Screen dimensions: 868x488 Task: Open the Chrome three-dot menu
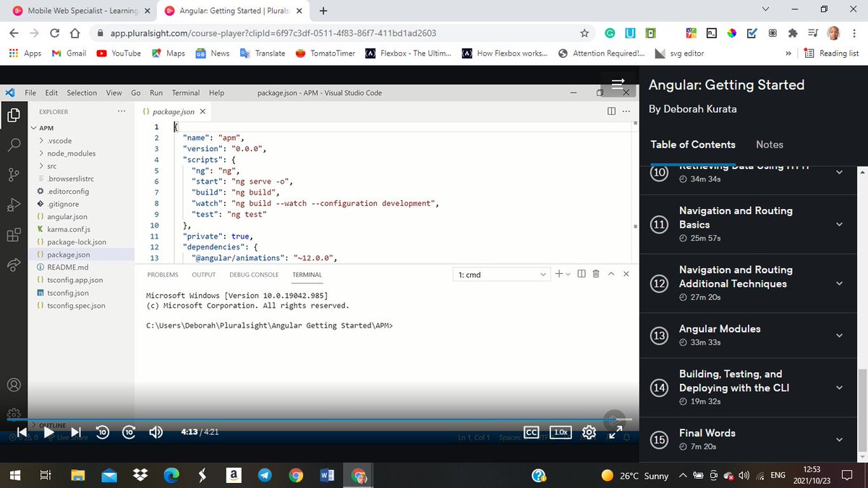(x=854, y=33)
